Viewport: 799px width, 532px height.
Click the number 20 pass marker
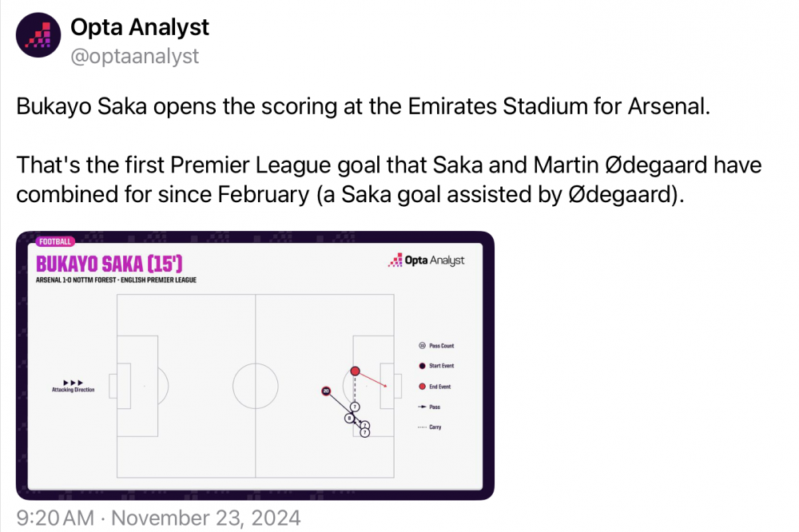coord(326,391)
